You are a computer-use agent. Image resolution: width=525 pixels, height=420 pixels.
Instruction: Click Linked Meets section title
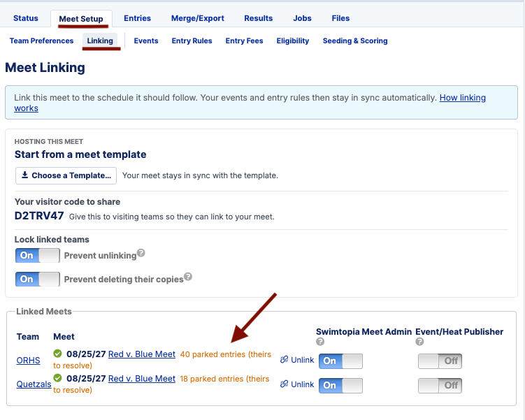44,312
